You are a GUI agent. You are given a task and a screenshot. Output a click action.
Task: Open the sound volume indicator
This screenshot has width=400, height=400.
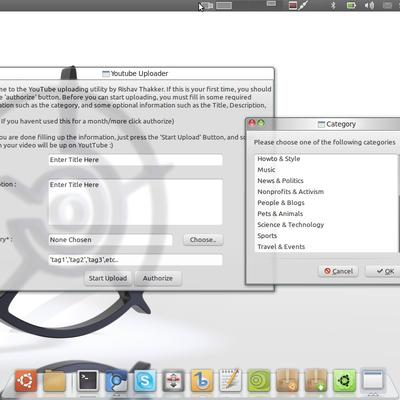[x=369, y=5]
